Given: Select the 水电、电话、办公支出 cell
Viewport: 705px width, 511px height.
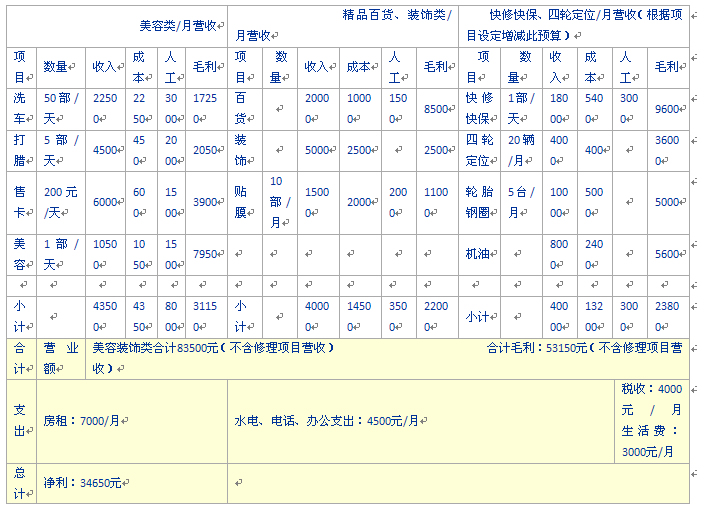Looking at the screenshot, I should tap(328, 422).
